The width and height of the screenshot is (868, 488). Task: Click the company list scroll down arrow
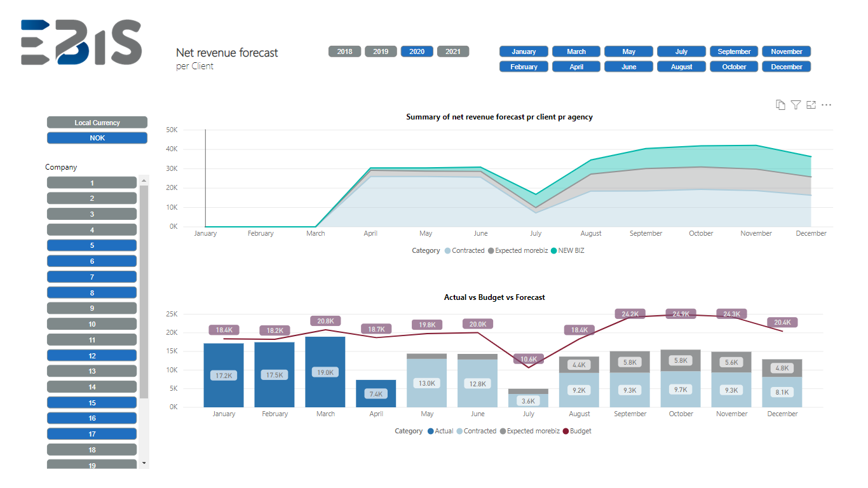[144, 463]
